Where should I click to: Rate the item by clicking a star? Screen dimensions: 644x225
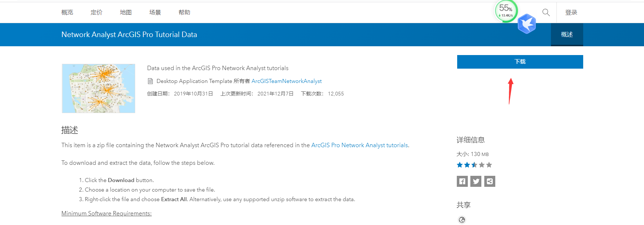coord(474,165)
